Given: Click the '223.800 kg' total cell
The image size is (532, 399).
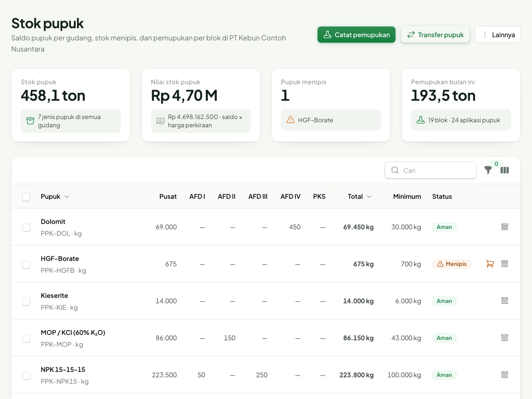Looking at the screenshot, I should coord(356,375).
